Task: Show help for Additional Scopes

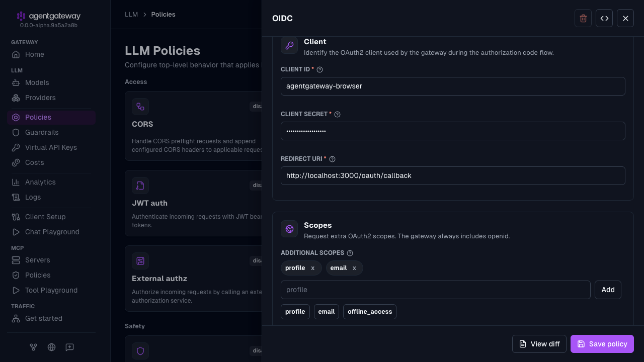Action: click(350, 253)
